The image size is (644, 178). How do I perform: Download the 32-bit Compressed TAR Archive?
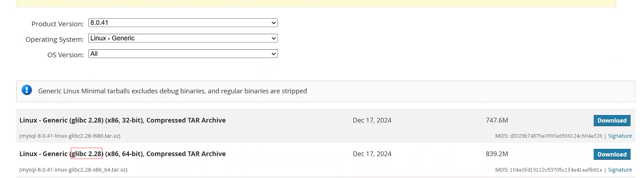611,120
